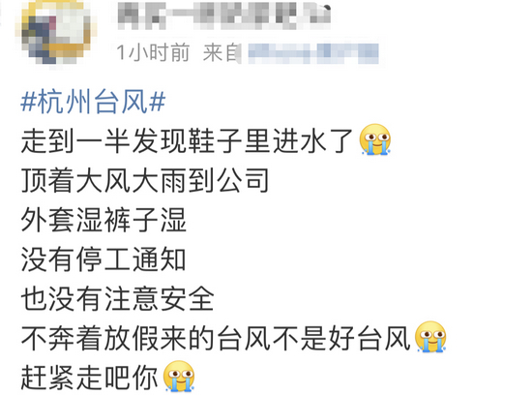Select the line 走到一半发现鞋子里进水了

pyautogui.click(x=187, y=140)
